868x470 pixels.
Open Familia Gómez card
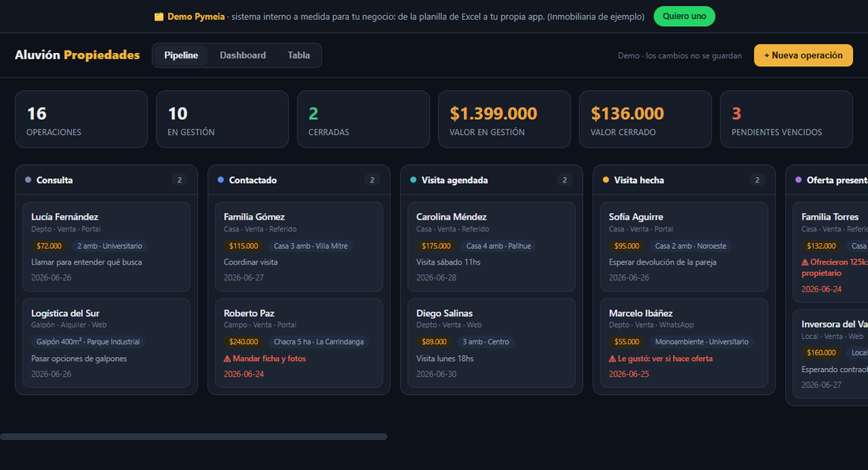[299, 246]
